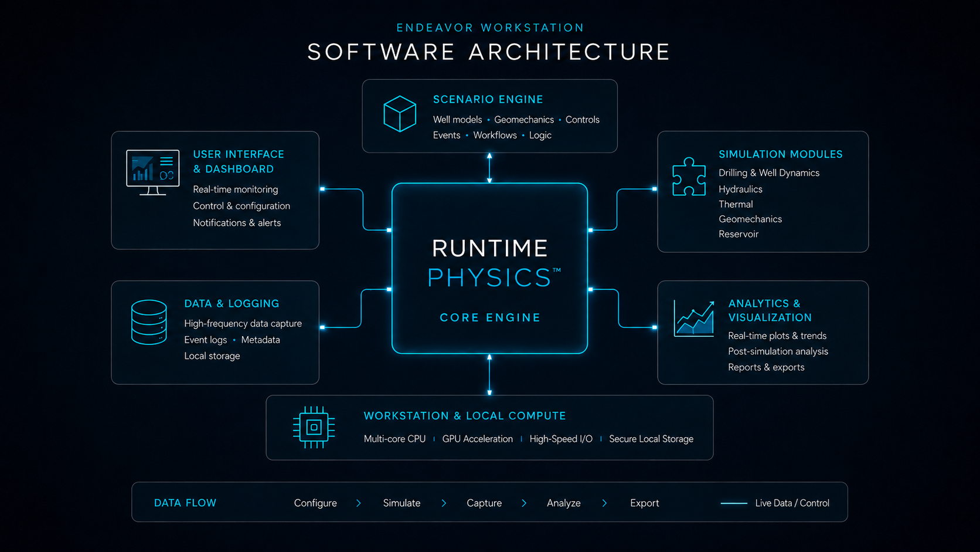Click the ANALYTICS & VISUALIZATION heading

point(770,310)
